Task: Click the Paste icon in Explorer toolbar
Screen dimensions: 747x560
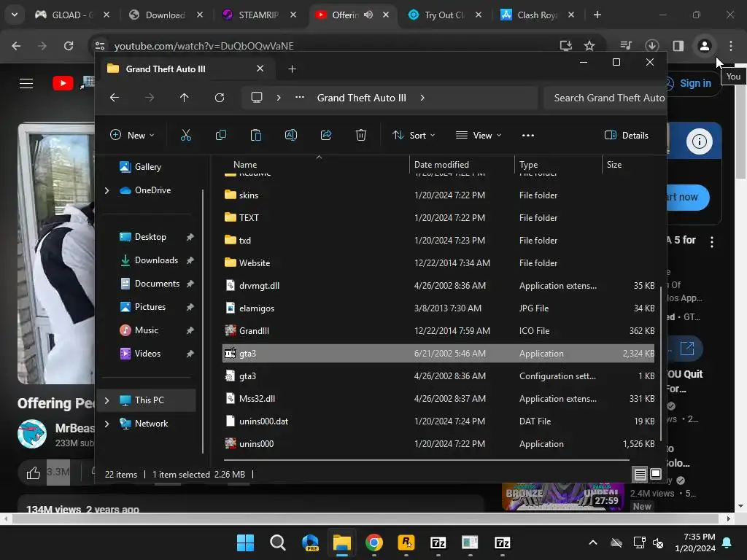Action: (256, 135)
